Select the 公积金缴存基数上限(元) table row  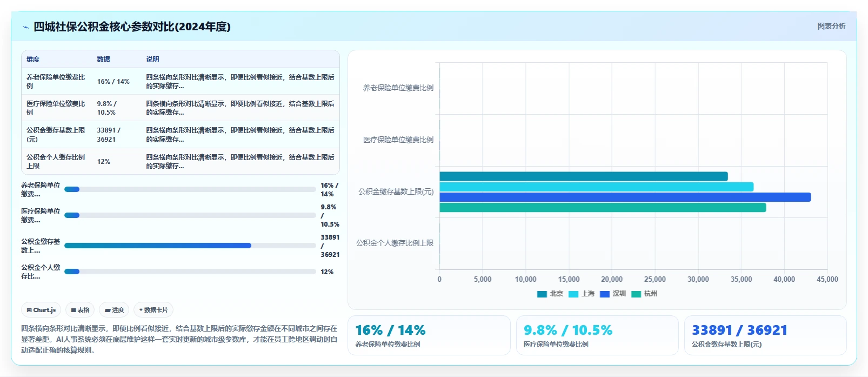tap(181, 135)
